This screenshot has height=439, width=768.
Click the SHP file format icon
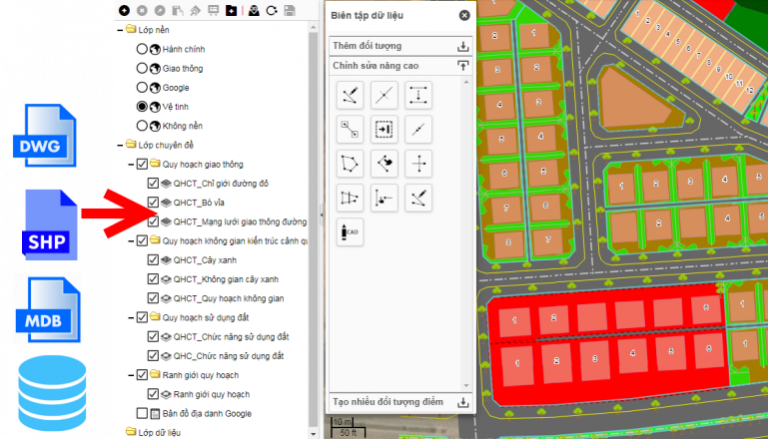tap(45, 226)
